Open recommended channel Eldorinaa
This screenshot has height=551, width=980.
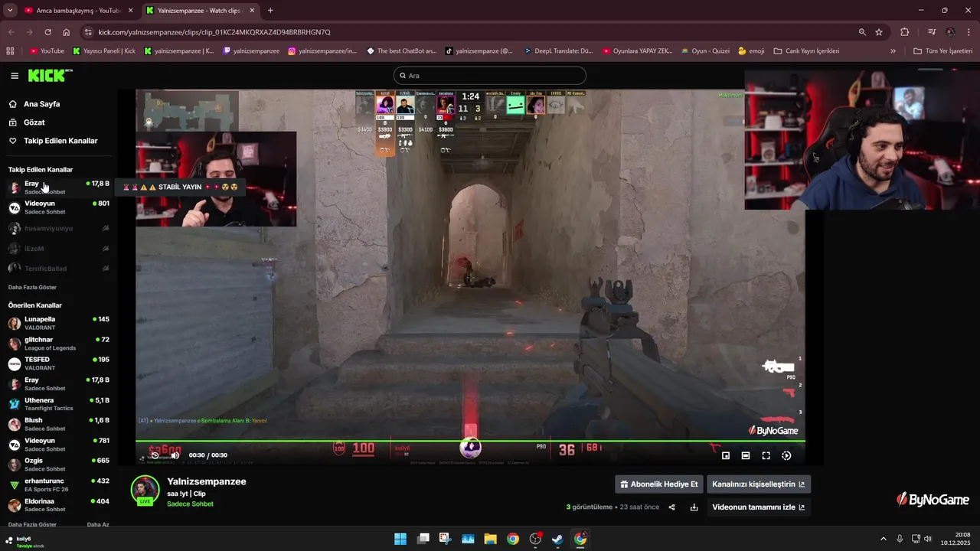[x=58, y=505]
